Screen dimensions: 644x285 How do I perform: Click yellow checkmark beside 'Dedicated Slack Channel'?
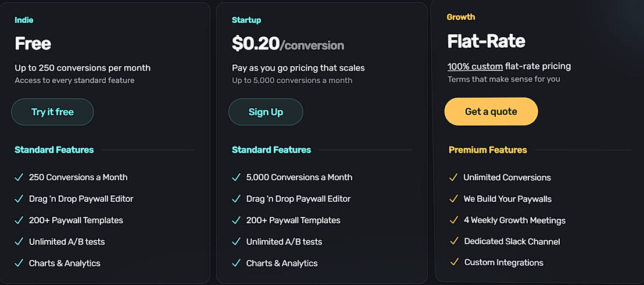click(x=453, y=241)
